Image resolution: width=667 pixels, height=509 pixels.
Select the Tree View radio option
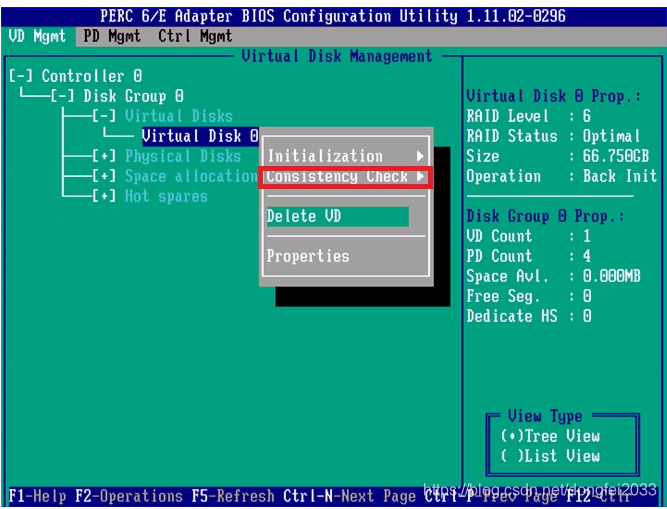550,436
